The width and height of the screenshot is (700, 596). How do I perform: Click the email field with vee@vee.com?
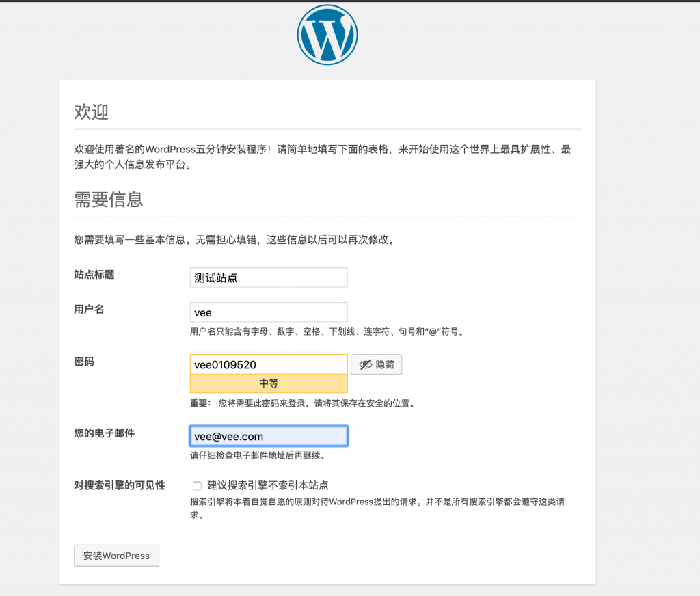pos(269,436)
